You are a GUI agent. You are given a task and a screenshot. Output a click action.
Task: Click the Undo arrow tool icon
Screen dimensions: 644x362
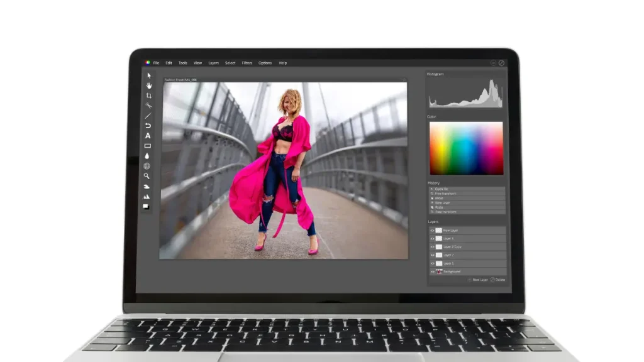click(148, 126)
